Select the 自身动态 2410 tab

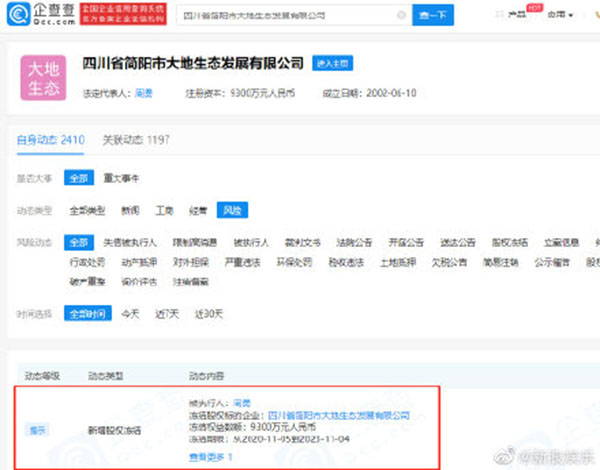click(x=51, y=140)
